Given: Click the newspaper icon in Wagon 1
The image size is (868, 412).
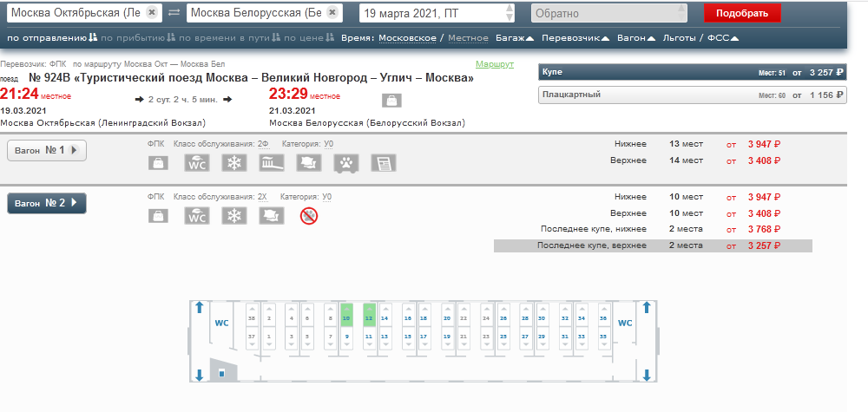Looking at the screenshot, I should 384,163.
